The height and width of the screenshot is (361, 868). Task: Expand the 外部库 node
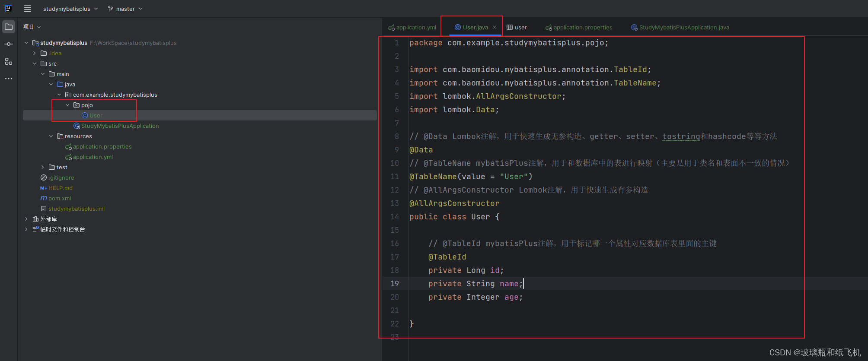point(26,219)
